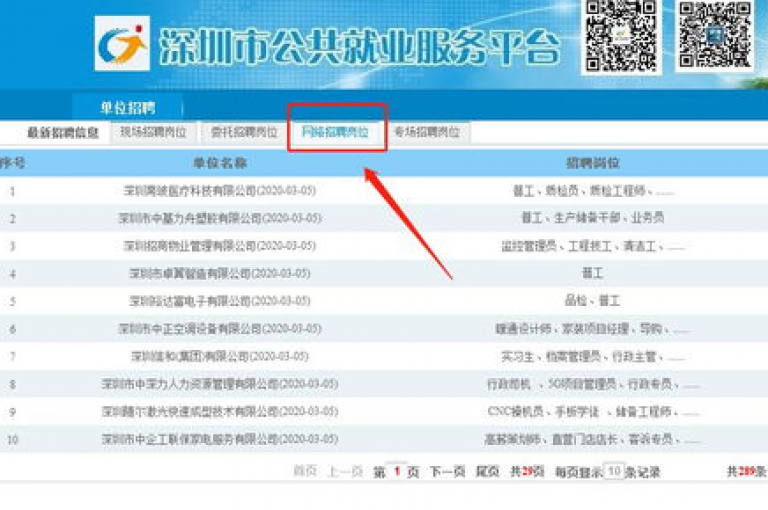This screenshot has width=768, height=510.
Task: Open the 单位招聘 navigation tab
Action: pos(128,108)
